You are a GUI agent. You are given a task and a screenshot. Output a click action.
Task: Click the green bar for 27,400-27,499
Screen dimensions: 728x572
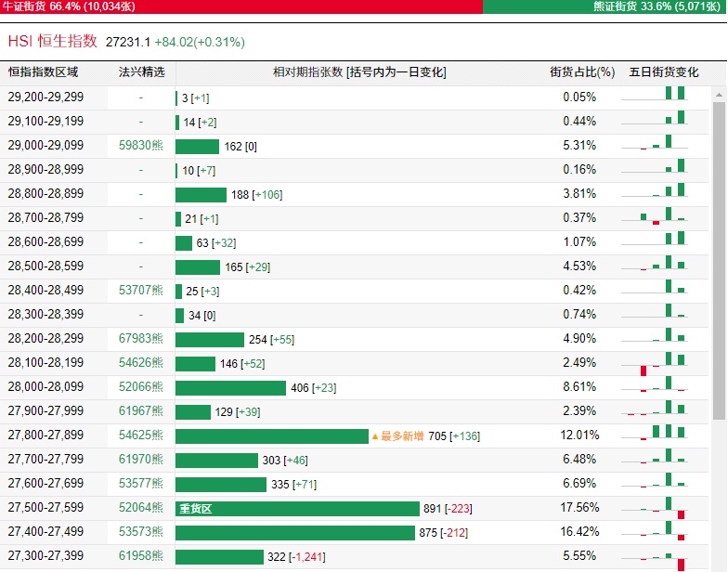pyautogui.click(x=295, y=533)
